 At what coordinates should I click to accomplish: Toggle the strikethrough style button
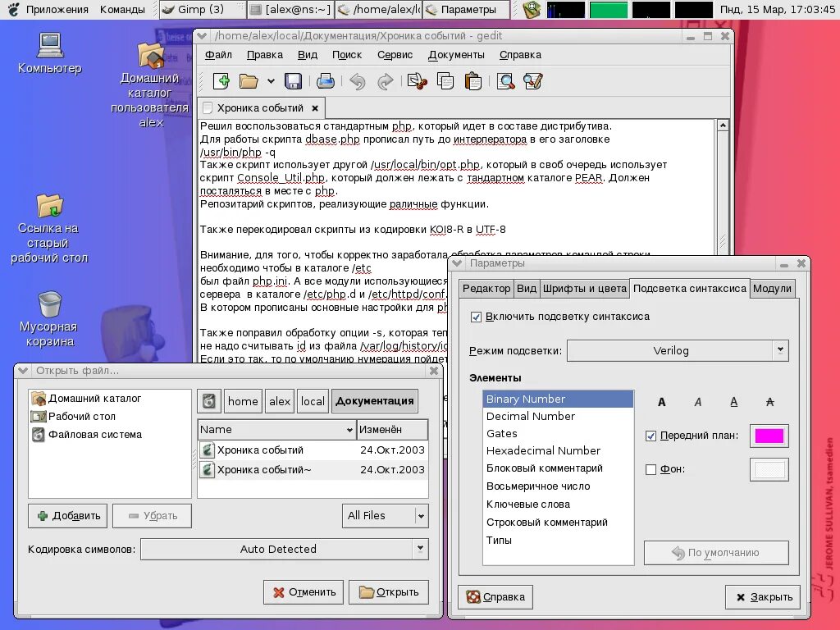coord(769,402)
